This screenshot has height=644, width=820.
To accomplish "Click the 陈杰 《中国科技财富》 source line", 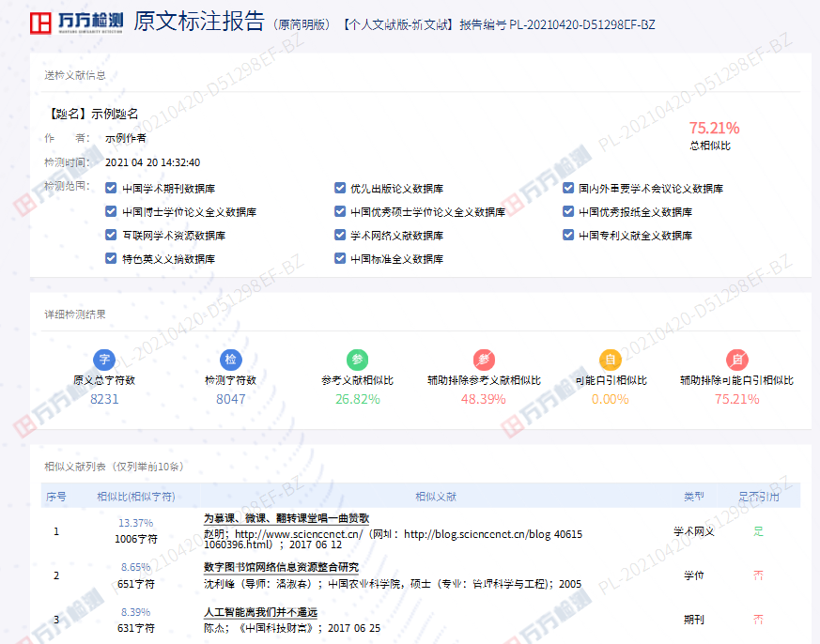I will 292,628.
